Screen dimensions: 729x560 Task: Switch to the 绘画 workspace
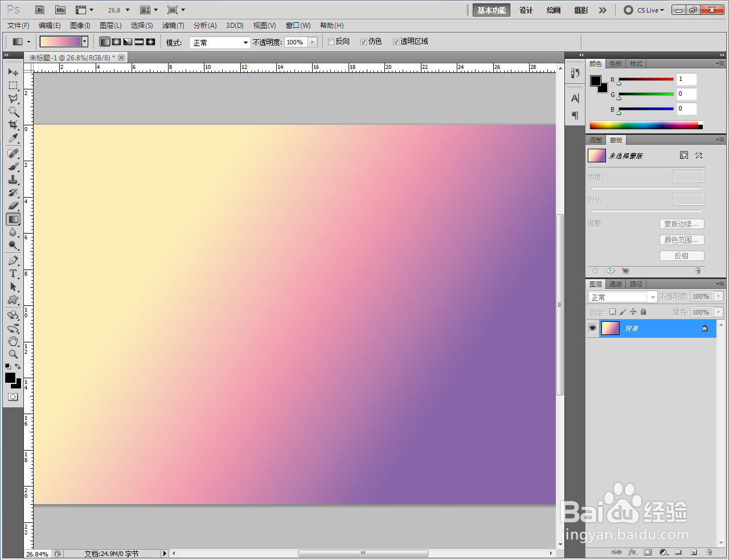[x=554, y=10]
